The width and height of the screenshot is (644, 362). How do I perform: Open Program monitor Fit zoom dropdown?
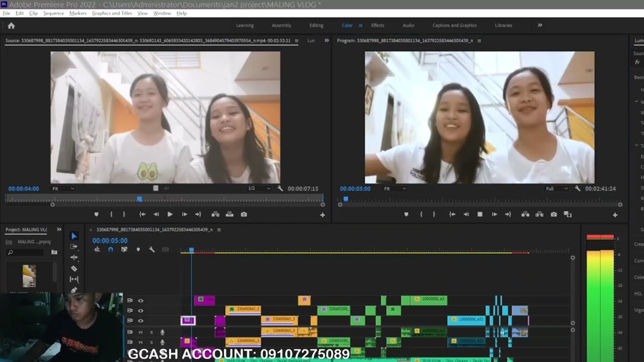(395, 189)
